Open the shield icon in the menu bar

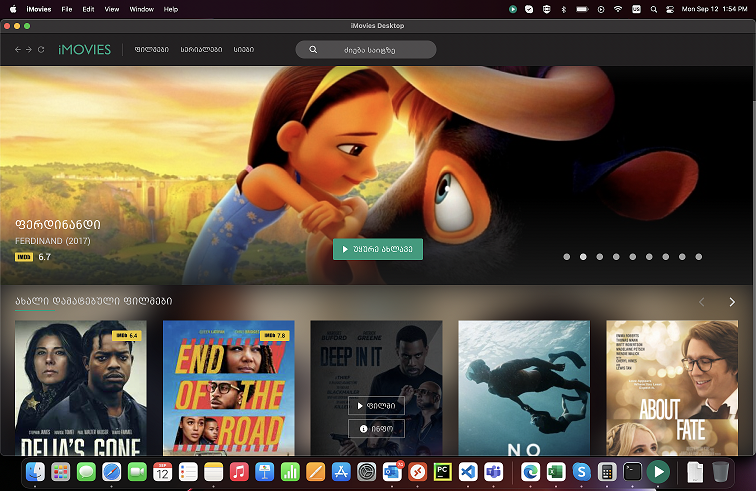(x=546, y=9)
